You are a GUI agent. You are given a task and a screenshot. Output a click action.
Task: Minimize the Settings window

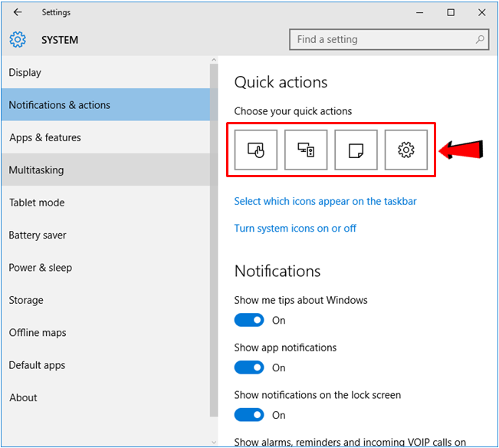[x=420, y=12]
